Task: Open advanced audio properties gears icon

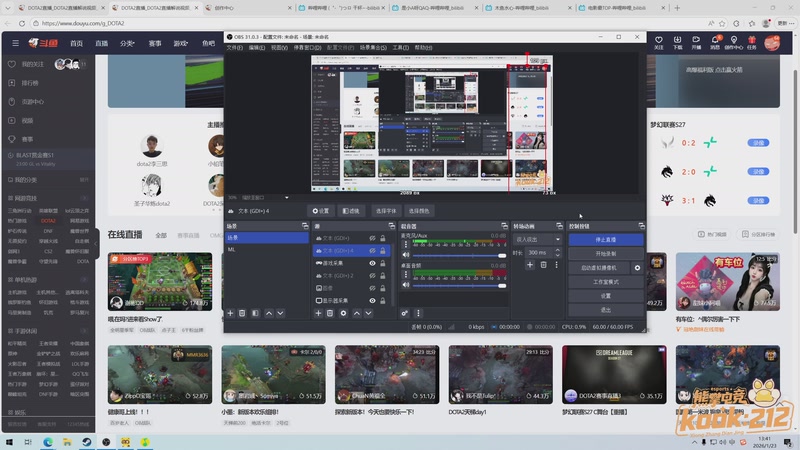Action: 404,313
